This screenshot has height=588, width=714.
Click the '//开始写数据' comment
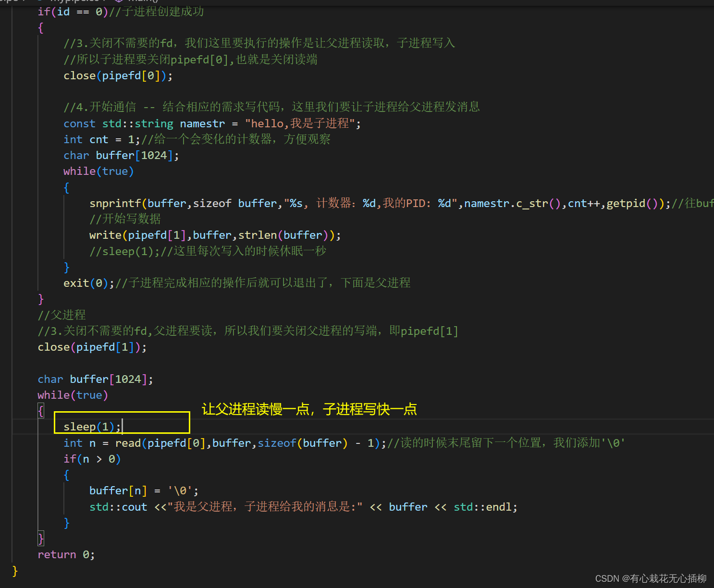point(125,219)
